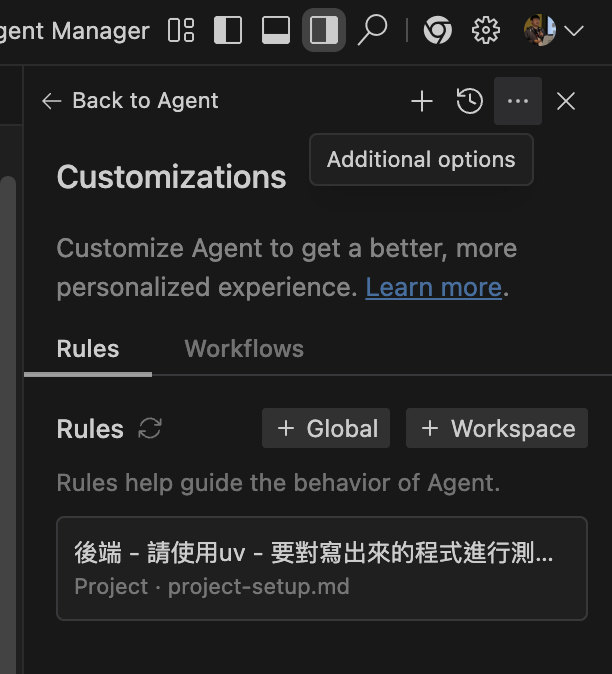Go back via Back to Agent
612x674 pixels.
[129, 101]
